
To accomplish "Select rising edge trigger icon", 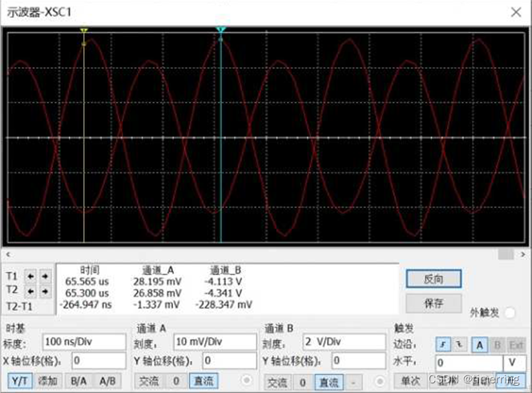I will click(x=443, y=345).
